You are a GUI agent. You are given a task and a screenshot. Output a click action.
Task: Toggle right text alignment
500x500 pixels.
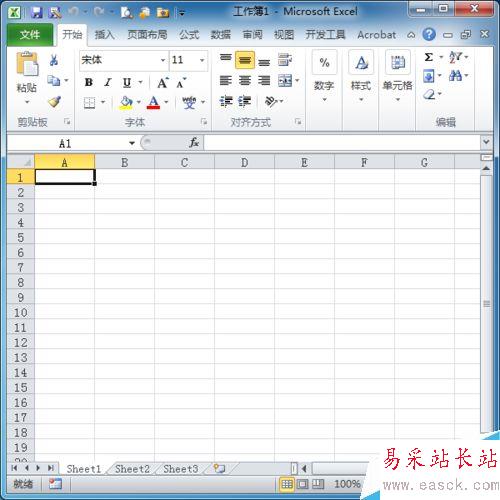pyautogui.click(x=264, y=80)
